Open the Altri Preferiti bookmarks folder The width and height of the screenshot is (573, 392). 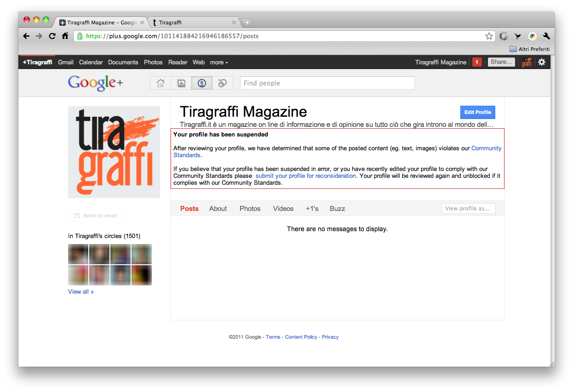click(x=529, y=49)
